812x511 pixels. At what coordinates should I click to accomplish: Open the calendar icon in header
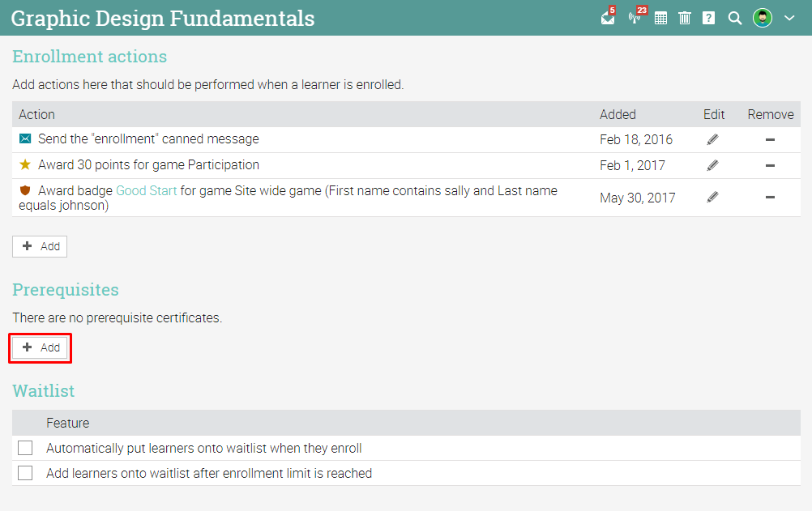[660, 18]
